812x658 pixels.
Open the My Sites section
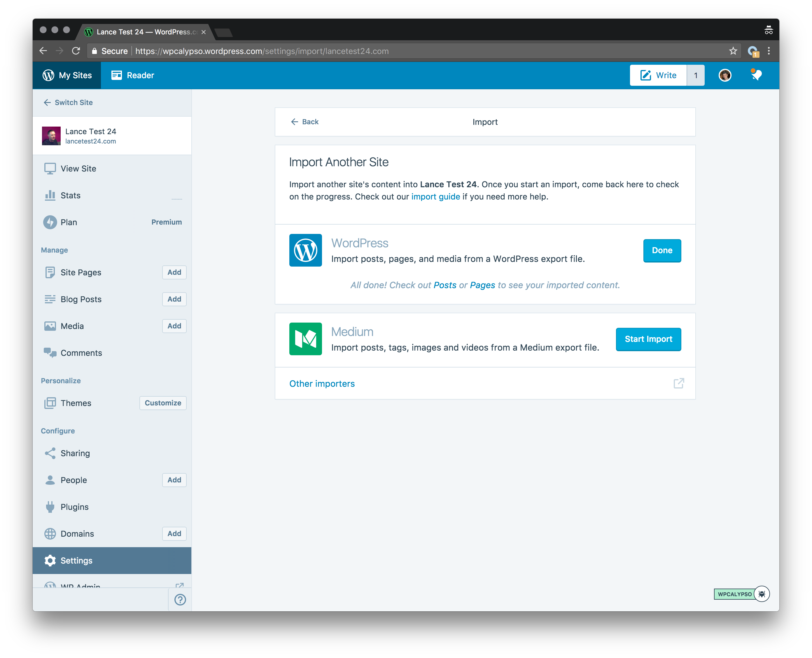coord(67,75)
